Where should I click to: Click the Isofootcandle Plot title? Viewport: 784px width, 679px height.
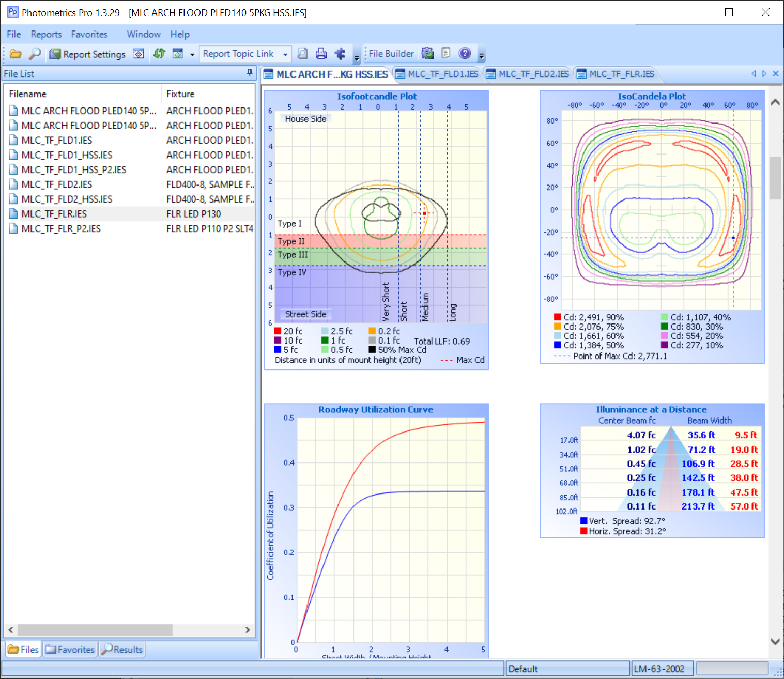[x=377, y=96]
